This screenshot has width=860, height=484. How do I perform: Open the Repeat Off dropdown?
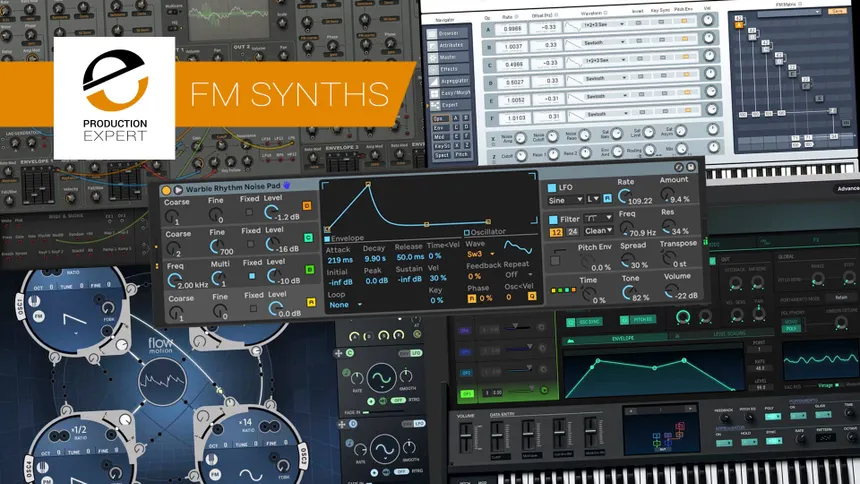point(519,274)
